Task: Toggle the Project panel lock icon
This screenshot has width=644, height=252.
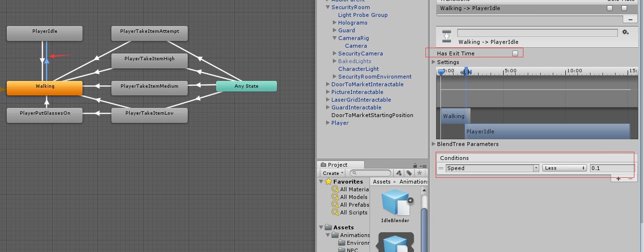Action: click(x=414, y=165)
